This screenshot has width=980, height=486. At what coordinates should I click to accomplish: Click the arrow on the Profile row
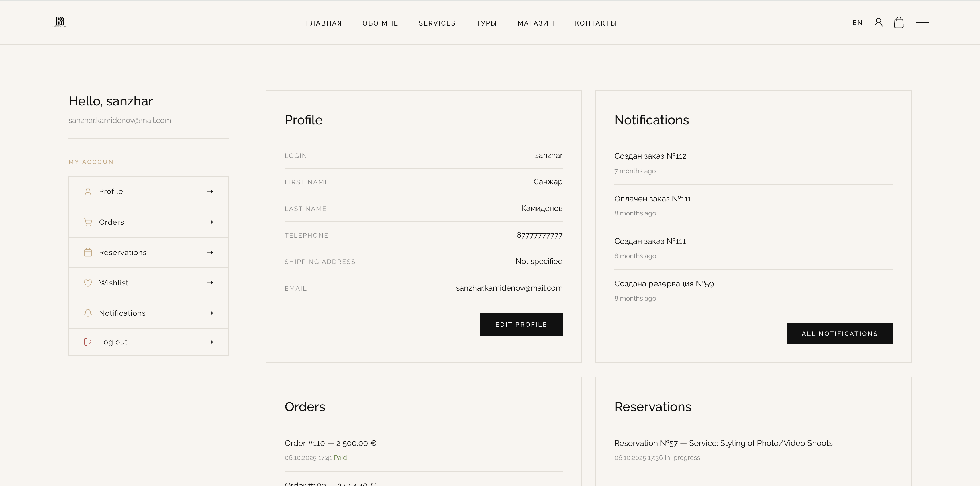(210, 191)
